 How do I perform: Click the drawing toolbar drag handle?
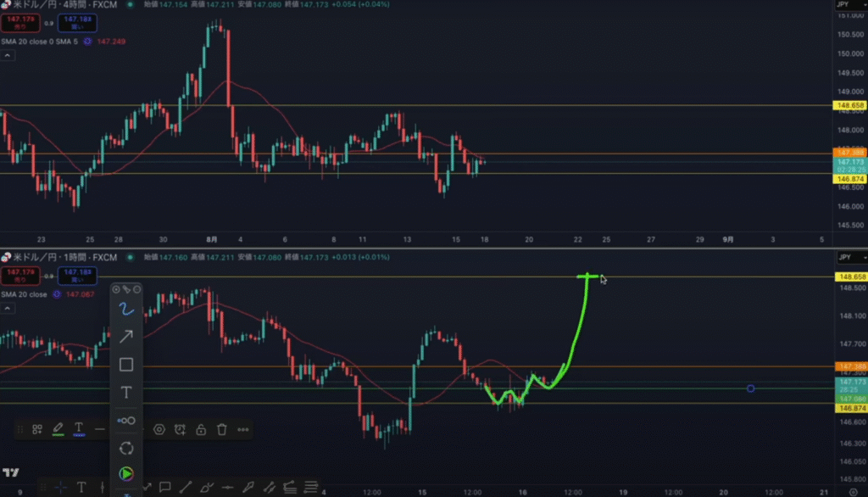(20, 429)
